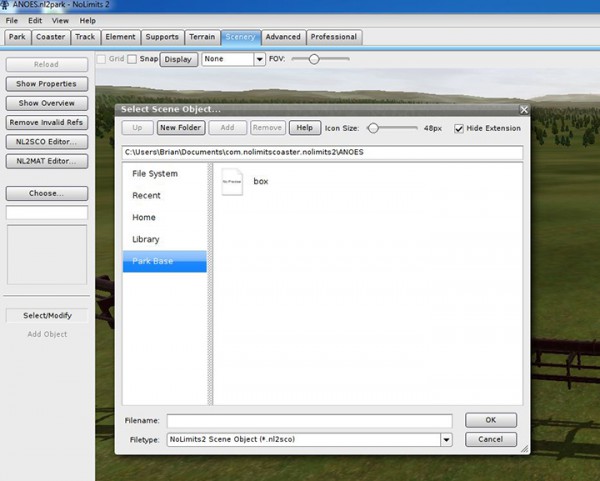Close the Select Scene Object dialog
The image size is (600, 481).
pos(524,108)
